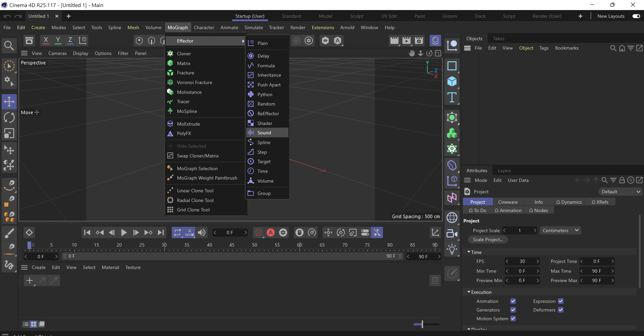Increase the FPS value stepper
The image size is (644, 336).
538,261
